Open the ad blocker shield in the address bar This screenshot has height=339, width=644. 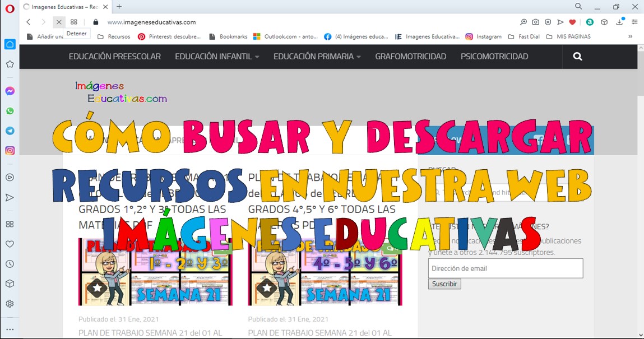(x=548, y=22)
